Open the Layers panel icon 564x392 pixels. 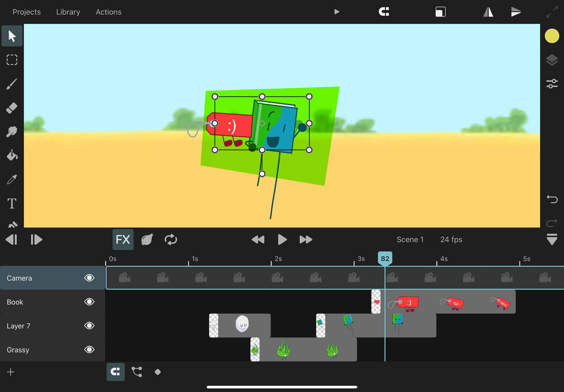[552, 60]
